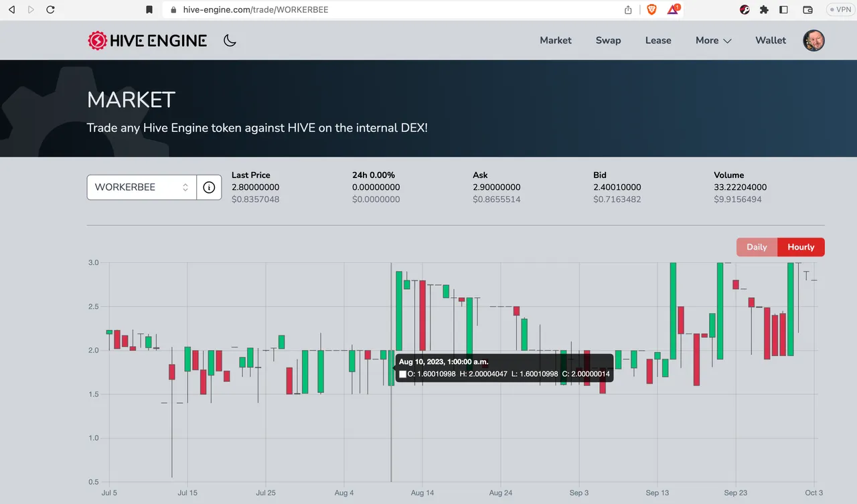857x504 pixels.
Task: Open the user avatar profile picture
Action: (x=813, y=40)
